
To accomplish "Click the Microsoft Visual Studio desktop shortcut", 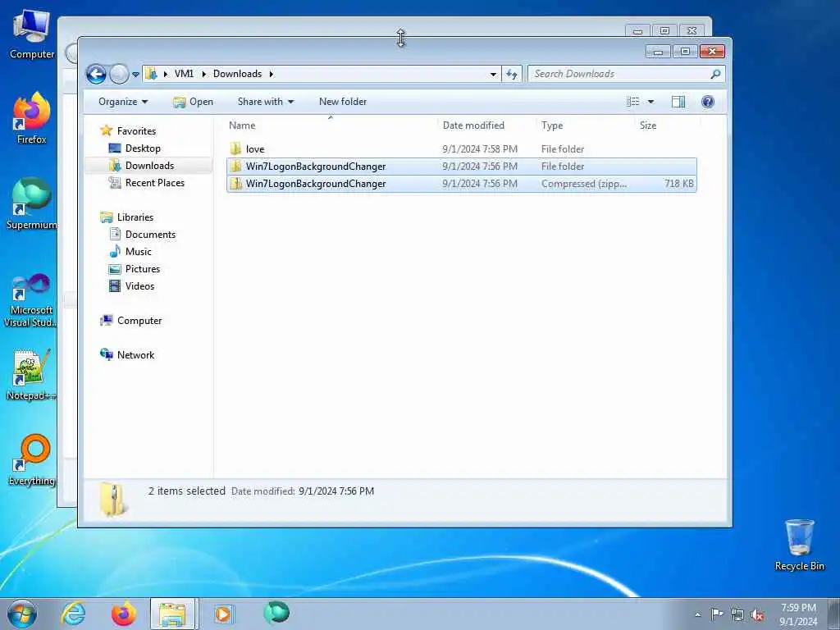I will (x=32, y=300).
